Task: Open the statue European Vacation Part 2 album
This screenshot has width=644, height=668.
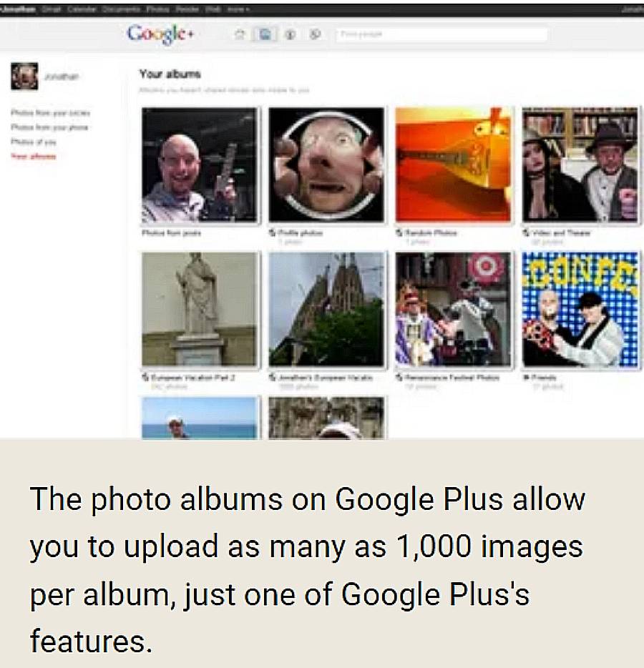Action: point(200,309)
